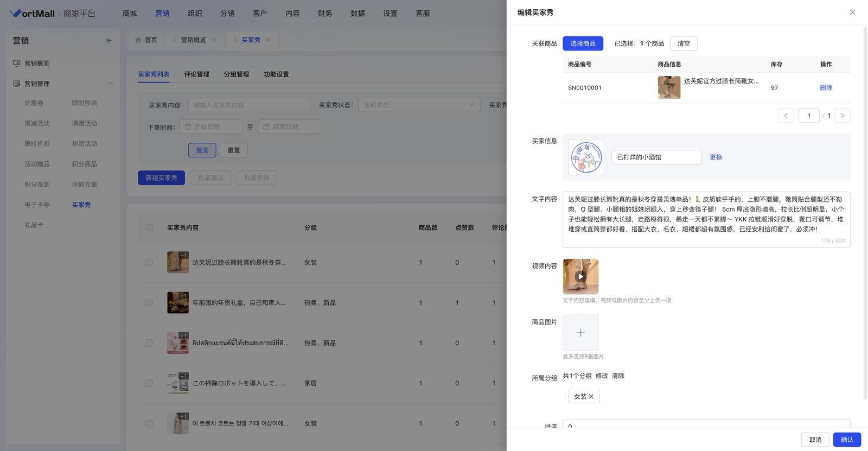Image resolution: width=868 pixels, height=451 pixels.
Task: Open the 开始日期 date picker
Action: [210, 127]
